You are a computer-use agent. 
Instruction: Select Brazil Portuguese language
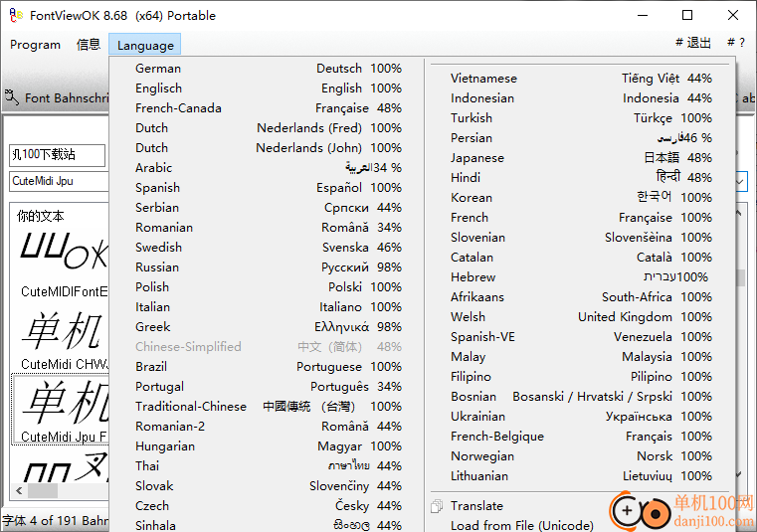[267, 366]
